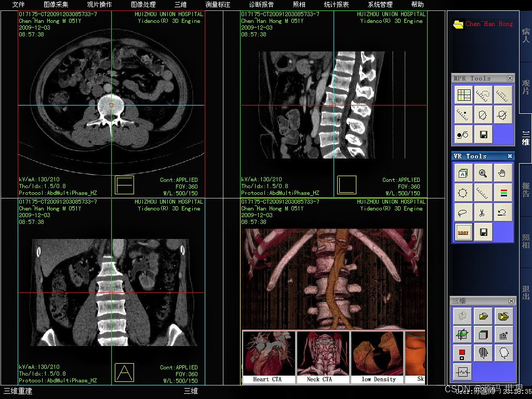
Task: Select the low Density preset thumbnail
Action: coord(377,357)
